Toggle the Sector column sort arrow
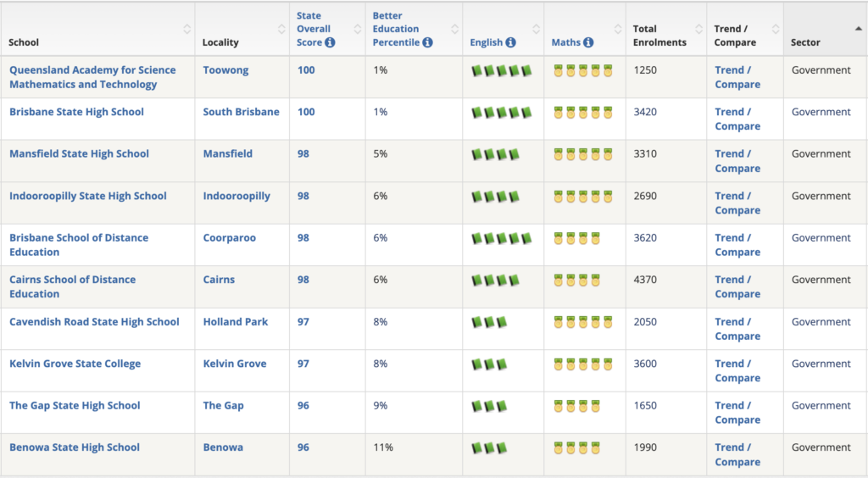This screenshot has height=478, width=868. 858,29
